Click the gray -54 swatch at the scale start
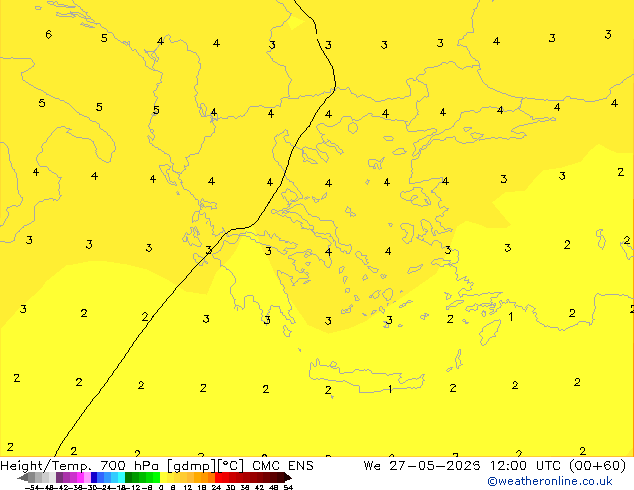The width and height of the screenshot is (634, 490). click(x=32, y=477)
